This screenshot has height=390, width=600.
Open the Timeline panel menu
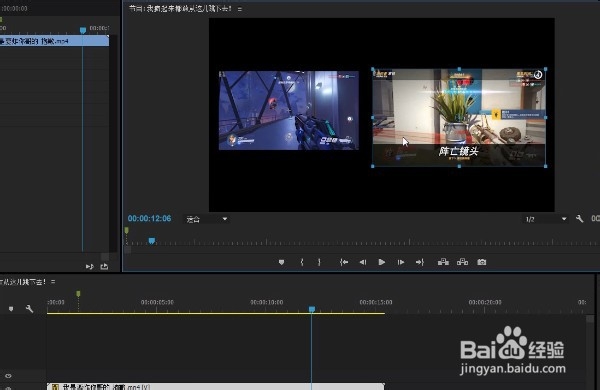(x=53, y=282)
